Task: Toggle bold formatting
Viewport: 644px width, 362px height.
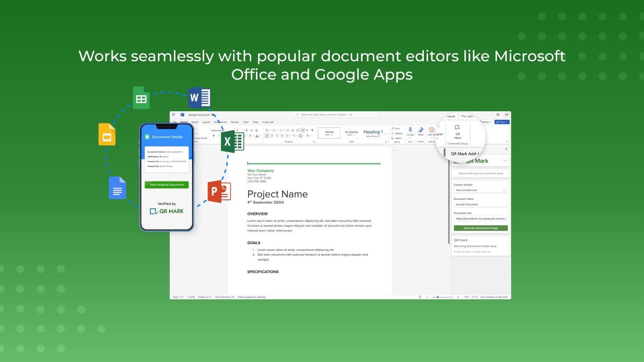Action: coord(214,136)
